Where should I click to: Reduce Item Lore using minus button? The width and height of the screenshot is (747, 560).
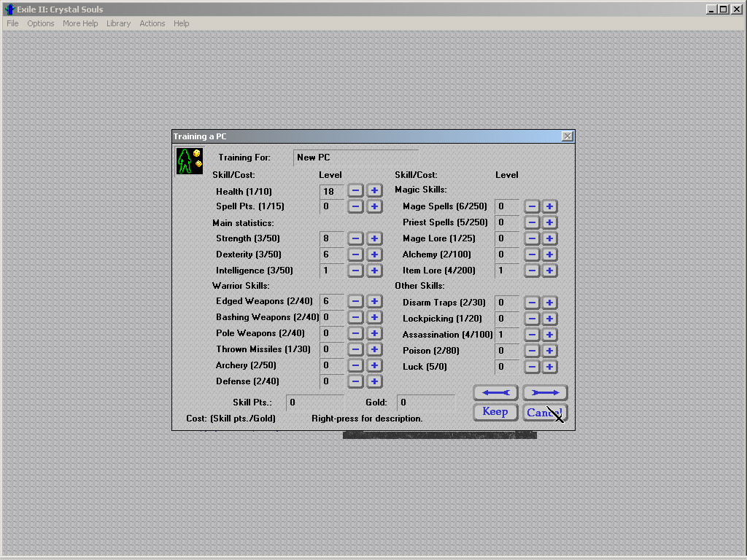point(532,271)
